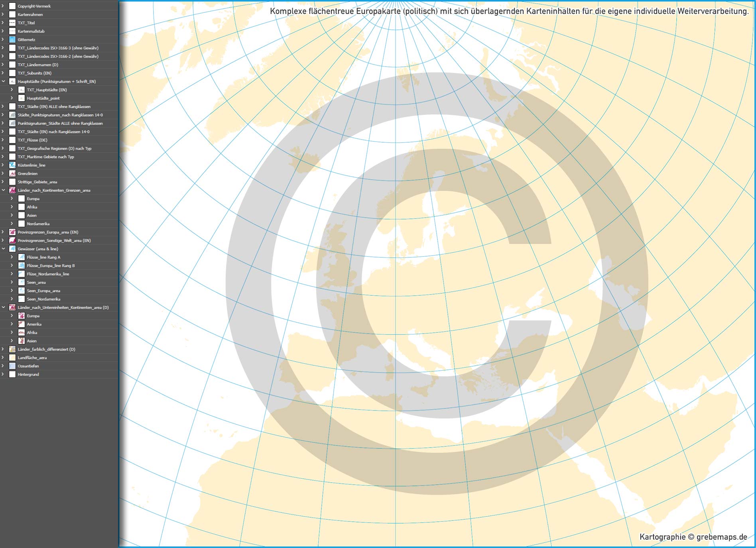Select the TXT_Ländernamen (D) layer
The width and height of the screenshot is (756, 548).
click(x=38, y=65)
